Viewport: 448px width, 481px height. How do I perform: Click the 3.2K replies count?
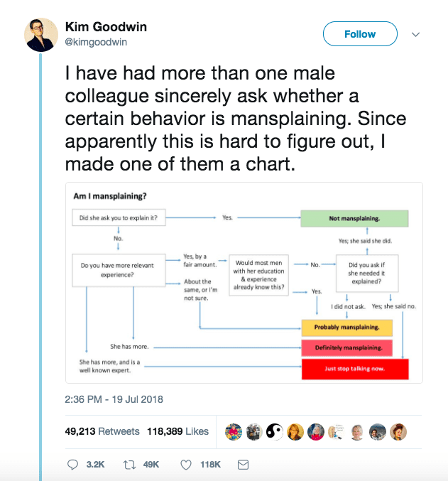pyautogui.click(x=95, y=465)
